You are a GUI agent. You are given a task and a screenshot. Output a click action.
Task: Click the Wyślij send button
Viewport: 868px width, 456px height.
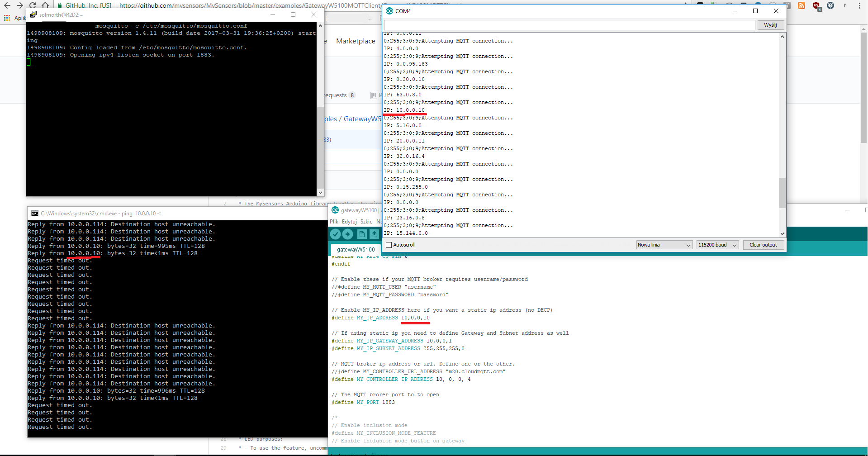click(x=770, y=25)
